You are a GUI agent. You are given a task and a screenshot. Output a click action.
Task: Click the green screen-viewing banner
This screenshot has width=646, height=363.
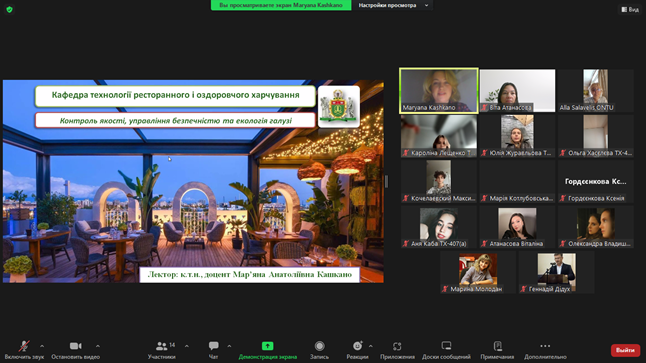pyautogui.click(x=281, y=5)
